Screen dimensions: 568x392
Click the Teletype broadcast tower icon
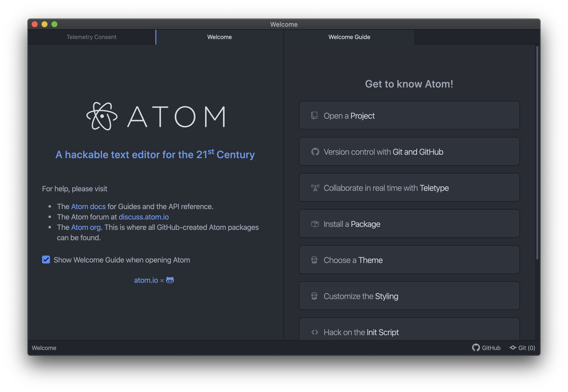click(315, 188)
